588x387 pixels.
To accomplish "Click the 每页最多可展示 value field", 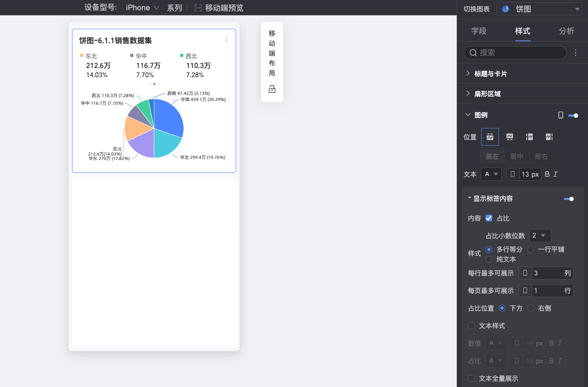I will pos(552,290).
